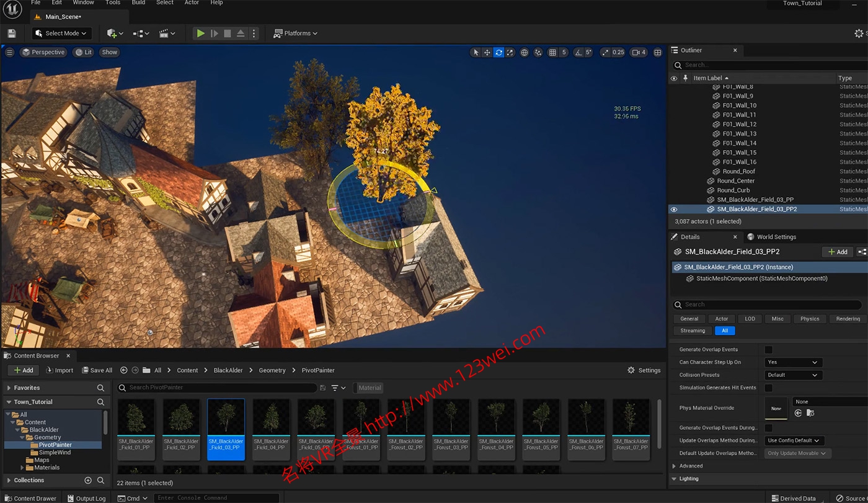The width and height of the screenshot is (868, 503).
Task: Click the Import button in Content Browser
Action: click(x=60, y=370)
